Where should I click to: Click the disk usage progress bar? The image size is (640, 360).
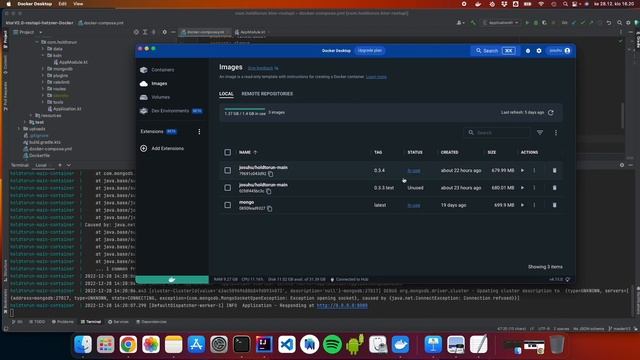pos(244,109)
